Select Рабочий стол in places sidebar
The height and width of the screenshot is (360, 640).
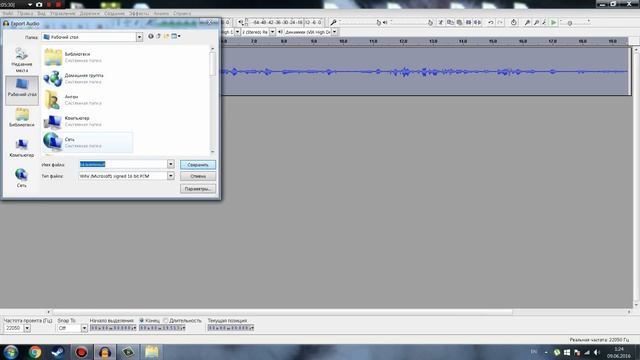click(22, 90)
